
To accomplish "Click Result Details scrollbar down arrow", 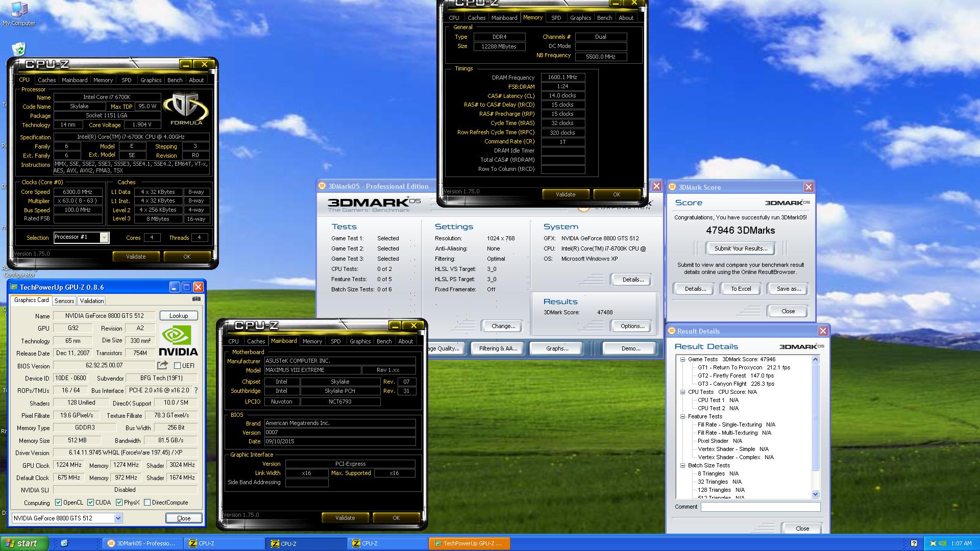I will point(815,494).
